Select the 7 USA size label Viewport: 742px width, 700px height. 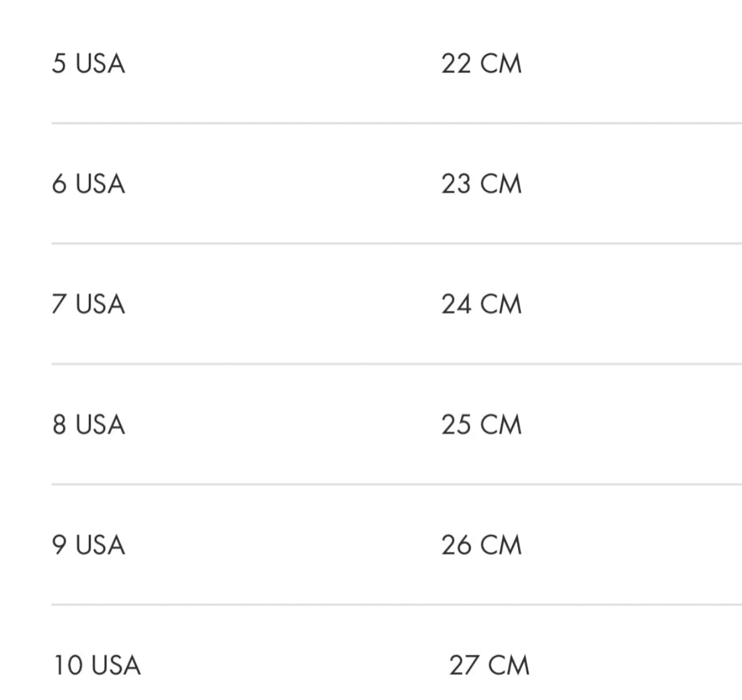tap(89, 304)
